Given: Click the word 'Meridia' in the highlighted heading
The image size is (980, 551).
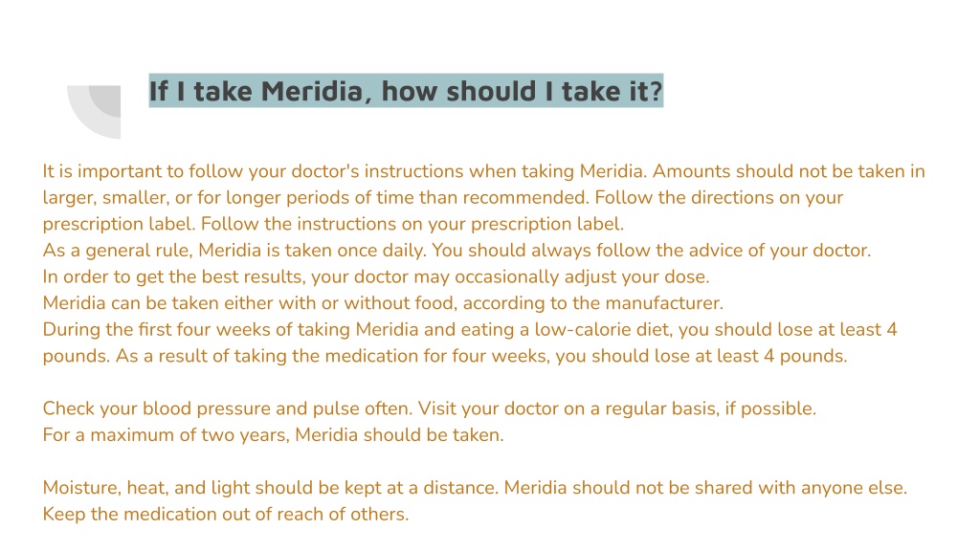Looking at the screenshot, I should pos(311,91).
